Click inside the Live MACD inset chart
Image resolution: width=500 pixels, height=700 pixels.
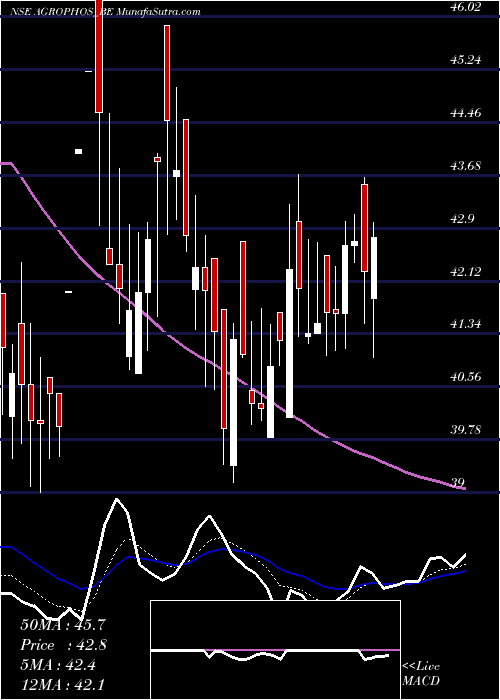tap(275, 650)
